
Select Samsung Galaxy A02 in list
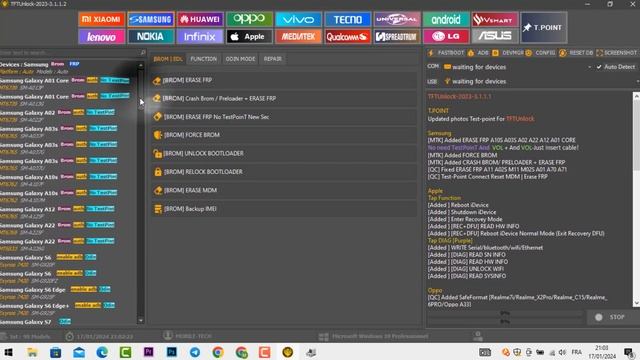(68, 116)
